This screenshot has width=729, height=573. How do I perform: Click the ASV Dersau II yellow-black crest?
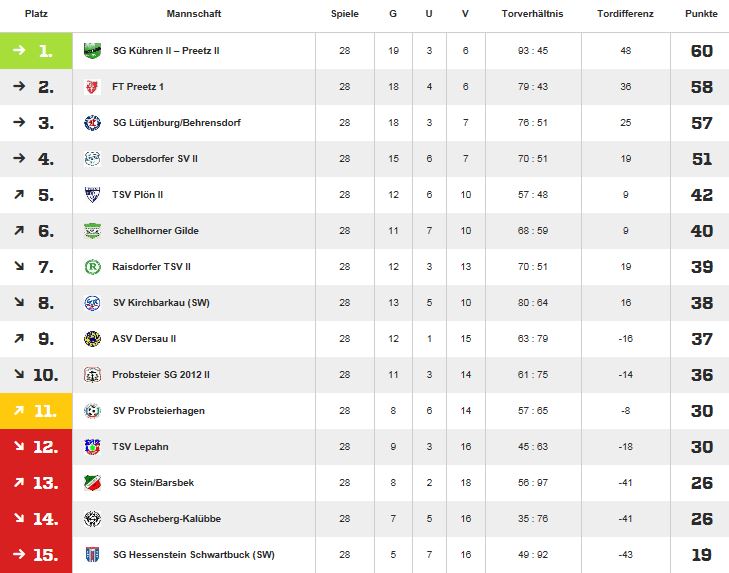(x=92, y=339)
